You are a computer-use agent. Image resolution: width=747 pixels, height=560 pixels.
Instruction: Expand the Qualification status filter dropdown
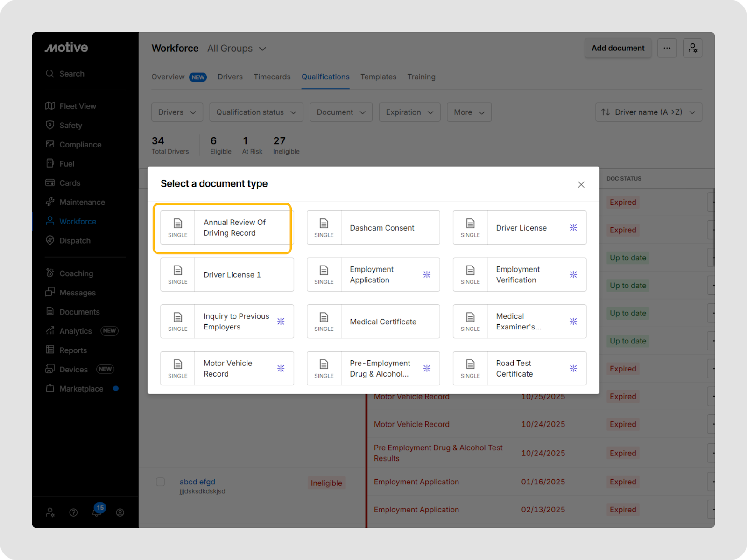click(256, 112)
